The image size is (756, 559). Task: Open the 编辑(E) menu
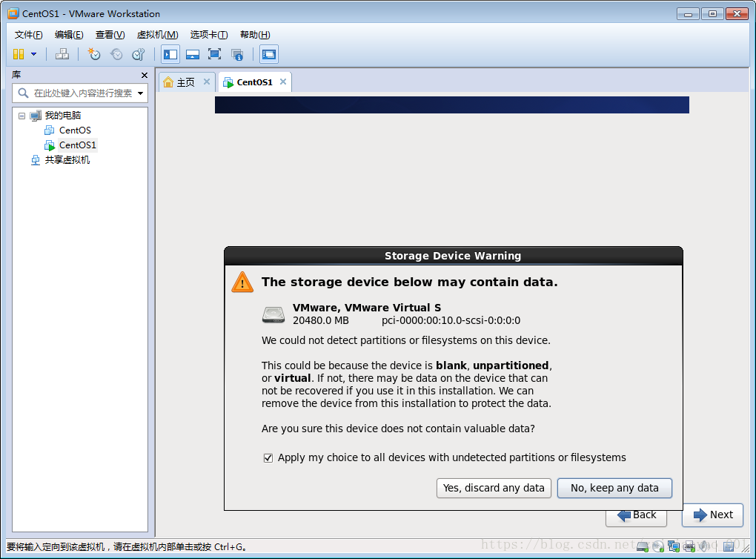point(69,35)
